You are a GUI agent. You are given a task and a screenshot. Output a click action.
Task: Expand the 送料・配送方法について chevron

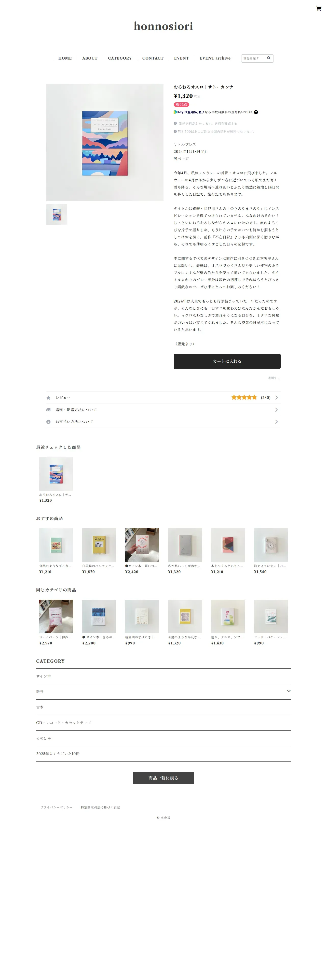pos(276,410)
